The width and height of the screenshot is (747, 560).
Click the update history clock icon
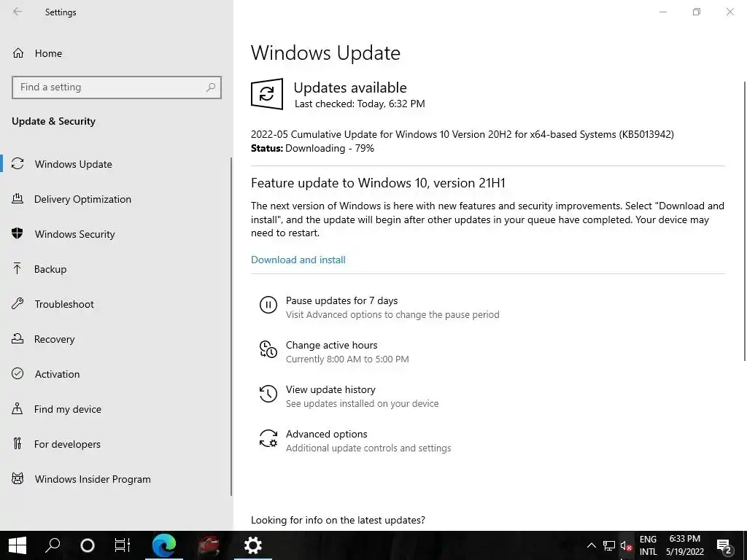pyautogui.click(x=268, y=393)
